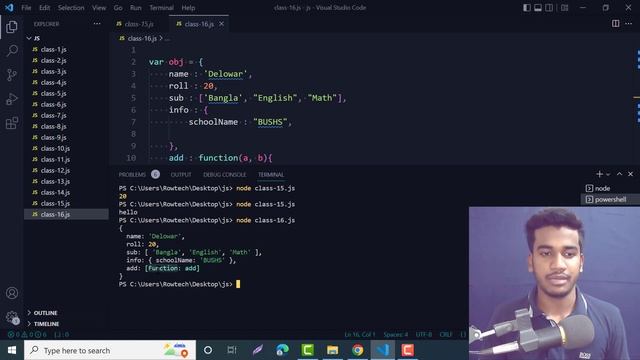Open the Source Control view

tap(12, 75)
